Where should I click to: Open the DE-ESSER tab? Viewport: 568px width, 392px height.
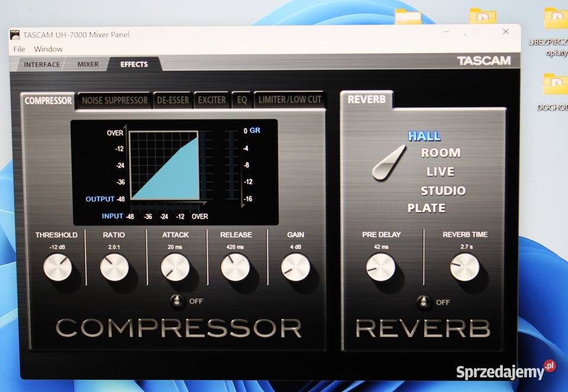[x=173, y=101]
